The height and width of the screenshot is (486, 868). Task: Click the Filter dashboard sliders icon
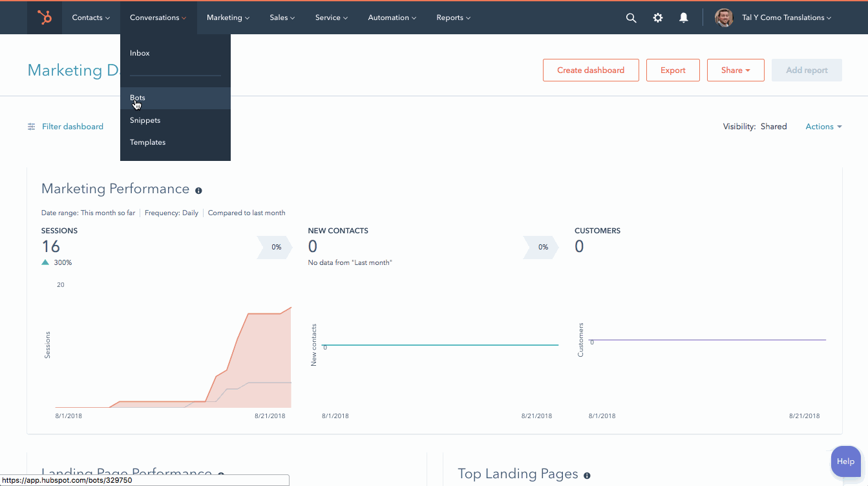point(32,127)
